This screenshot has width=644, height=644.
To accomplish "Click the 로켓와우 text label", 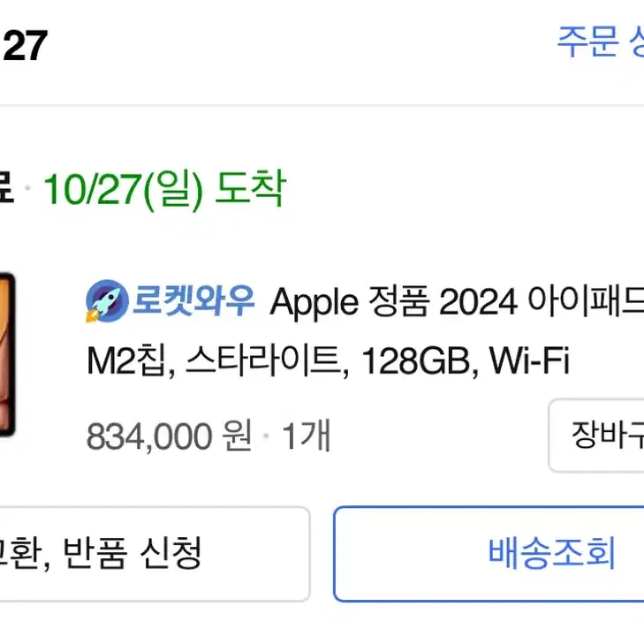I will [x=193, y=300].
